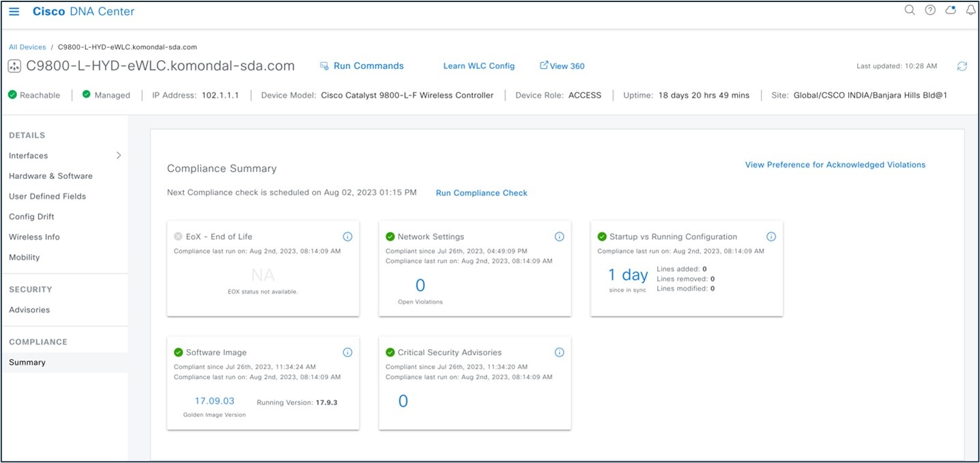Click the Run Commands terminal icon
Viewport: 980px width, 463px height.
pos(323,66)
